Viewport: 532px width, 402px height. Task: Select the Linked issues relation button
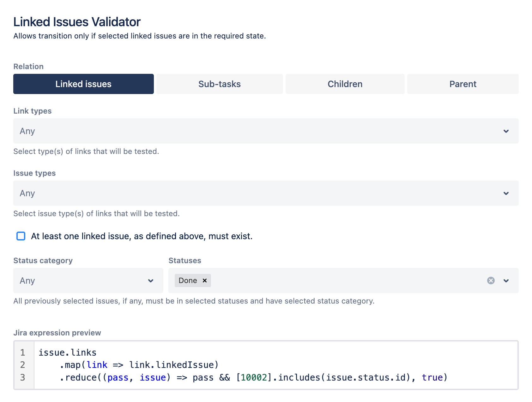coord(83,84)
